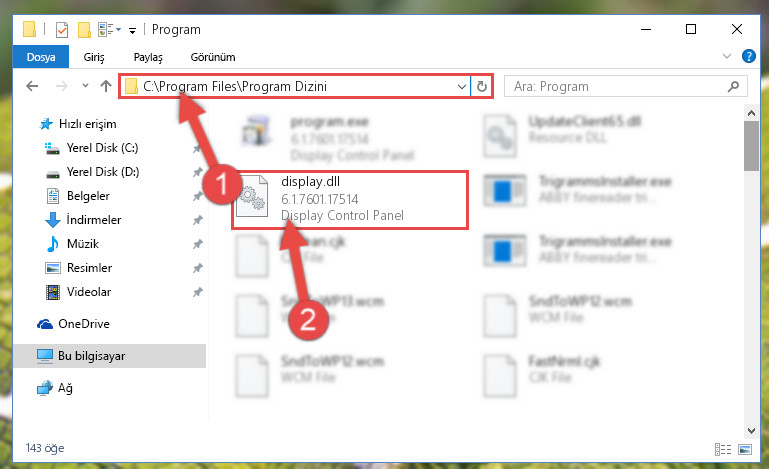Open the Görünüm ribbon tab
Viewport: 769px width, 469px height.
coord(213,57)
